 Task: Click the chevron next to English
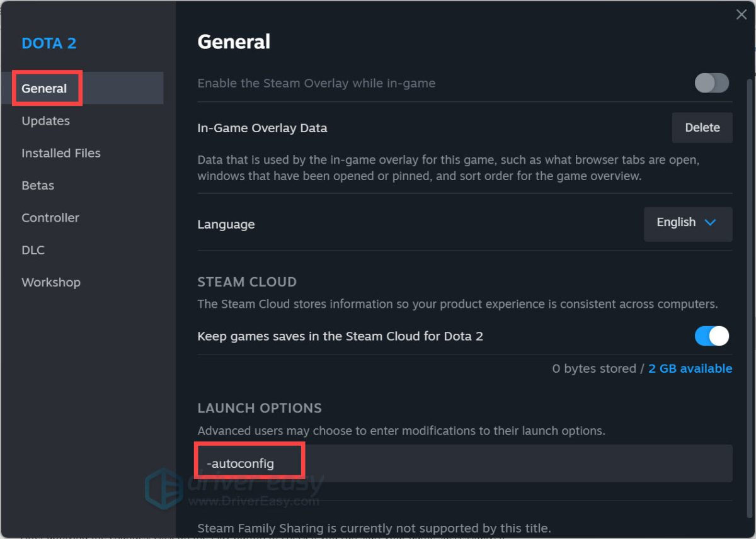pyautogui.click(x=711, y=224)
